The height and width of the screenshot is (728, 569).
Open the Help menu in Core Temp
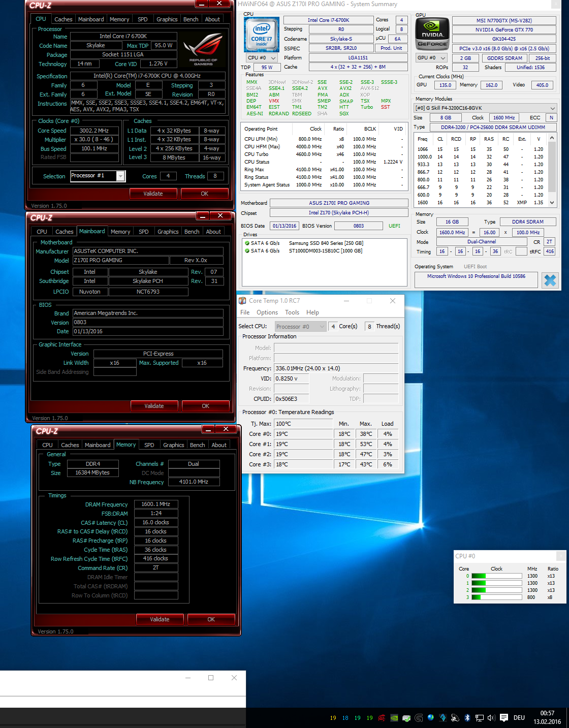313,312
